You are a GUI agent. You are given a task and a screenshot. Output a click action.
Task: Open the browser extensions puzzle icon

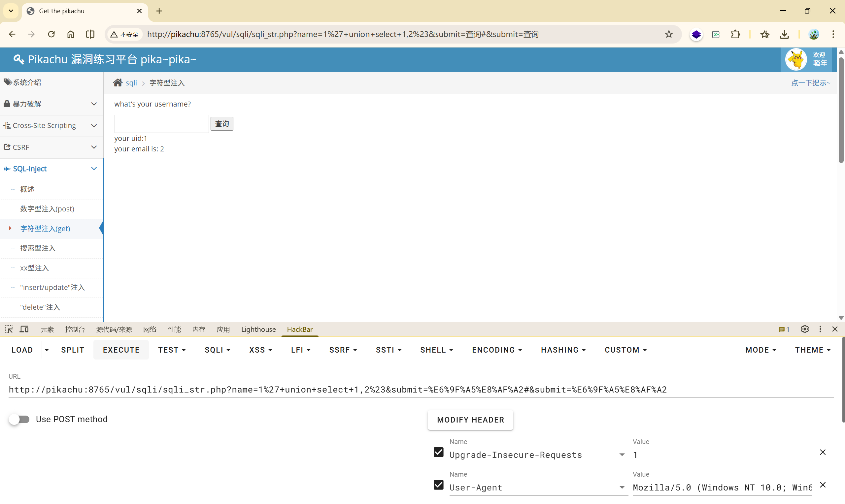tap(735, 34)
